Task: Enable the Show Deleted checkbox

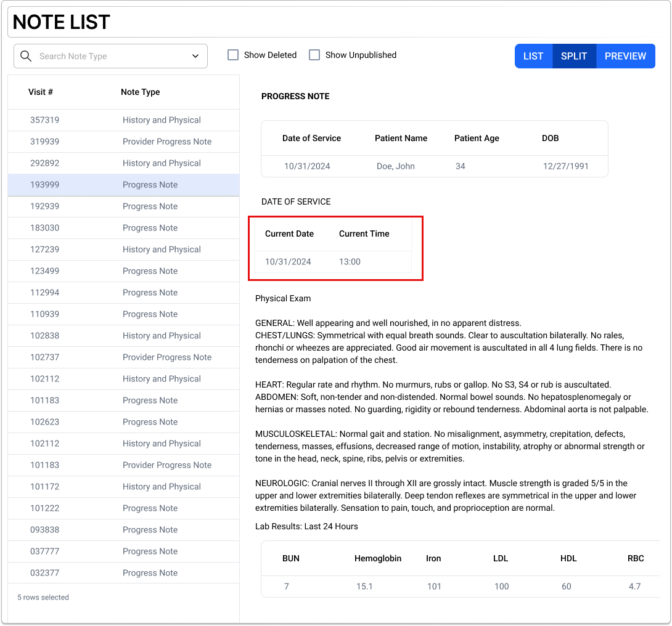Action: (x=232, y=55)
